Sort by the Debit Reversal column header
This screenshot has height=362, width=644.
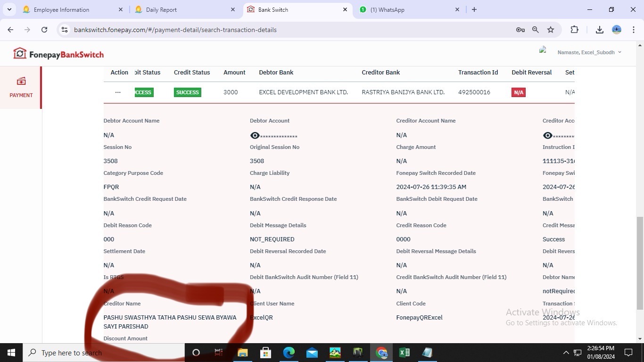pos(532,73)
